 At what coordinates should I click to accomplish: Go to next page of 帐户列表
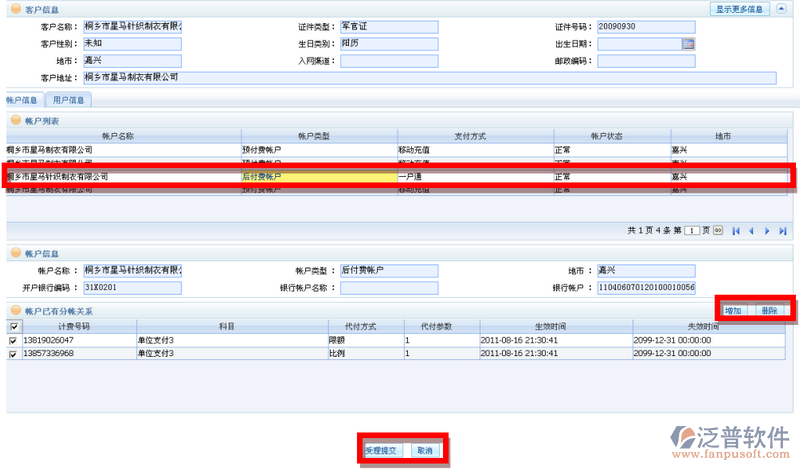click(x=767, y=231)
